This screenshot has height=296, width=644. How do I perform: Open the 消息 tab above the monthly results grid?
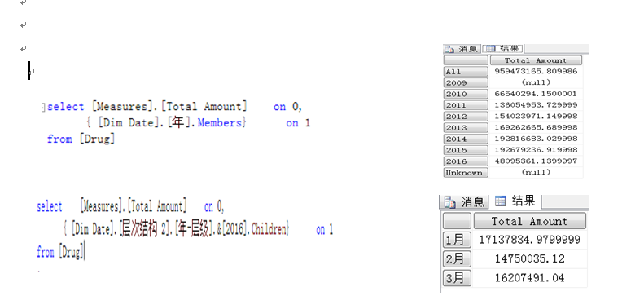(x=466, y=202)
